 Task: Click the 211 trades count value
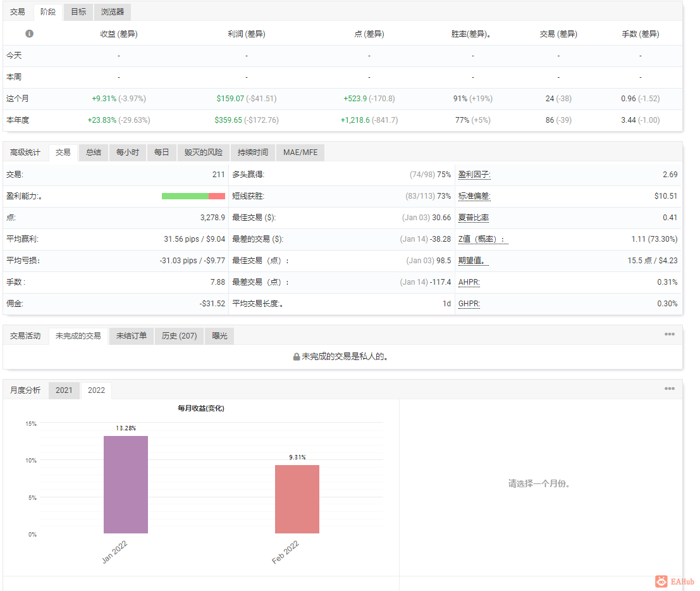(x=218, y=175)
